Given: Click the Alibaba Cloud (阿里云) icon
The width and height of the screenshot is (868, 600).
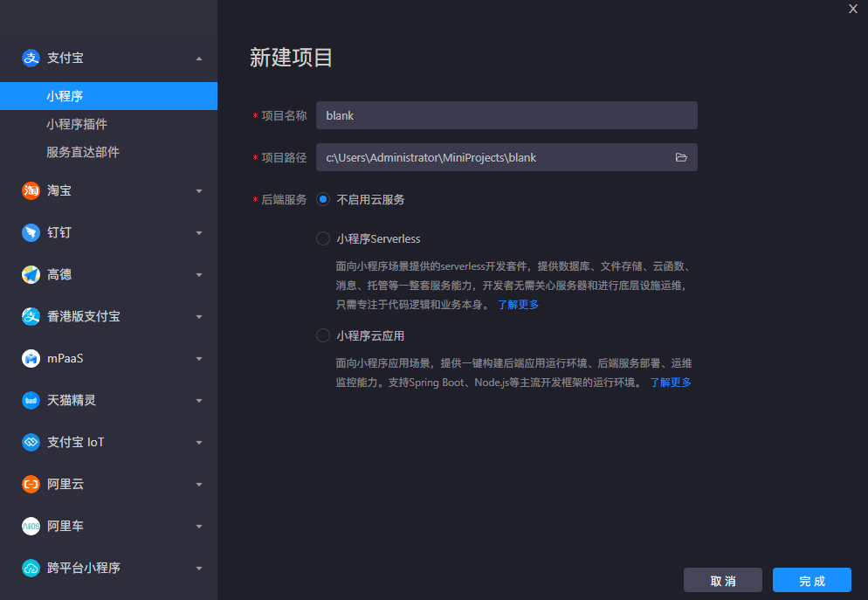Looking at the screenshot, I should [31, 484].
